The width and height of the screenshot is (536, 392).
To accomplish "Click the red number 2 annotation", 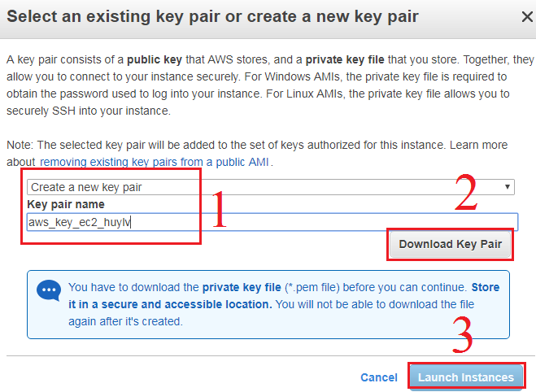I will click(465, 194).
